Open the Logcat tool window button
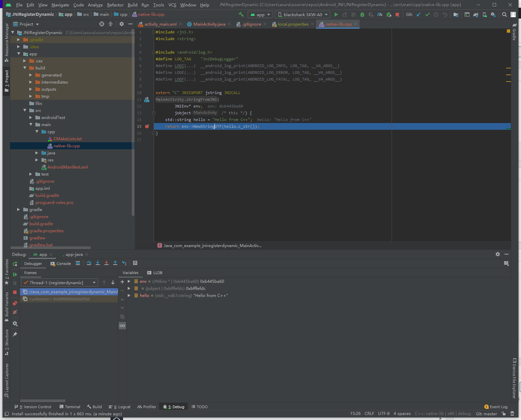 (x=120, y=407)
